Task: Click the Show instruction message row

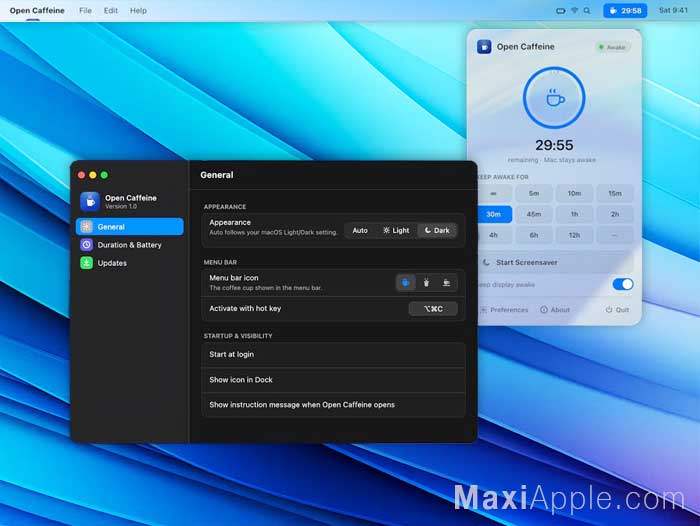Action: point(333,405)
